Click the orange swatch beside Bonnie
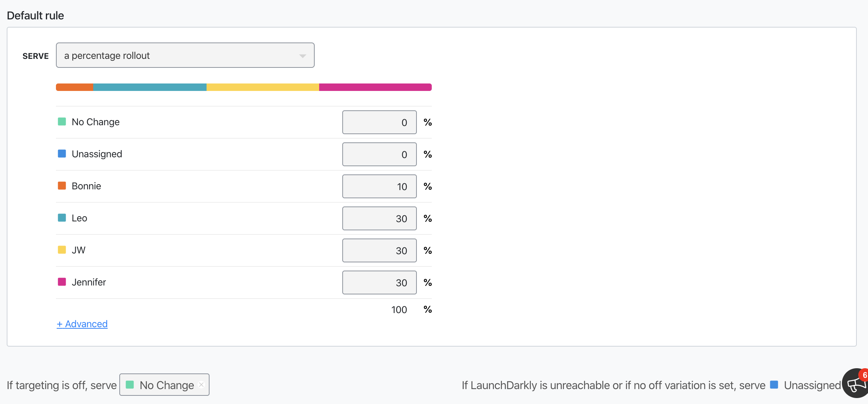The image size is (868, 404). click(62, 185)
